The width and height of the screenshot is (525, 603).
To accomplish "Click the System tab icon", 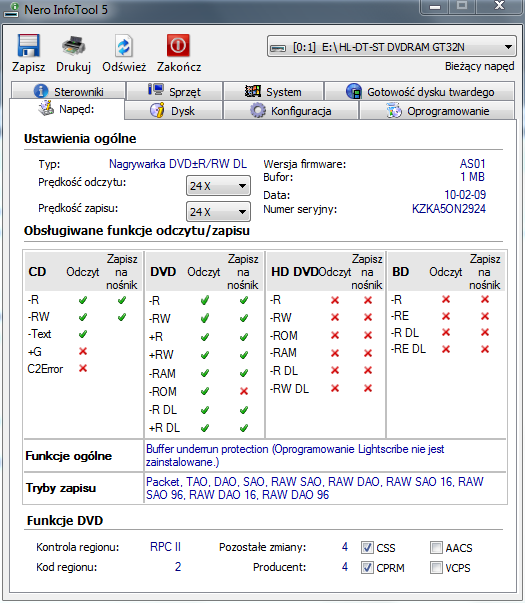I will pos(253,91).
